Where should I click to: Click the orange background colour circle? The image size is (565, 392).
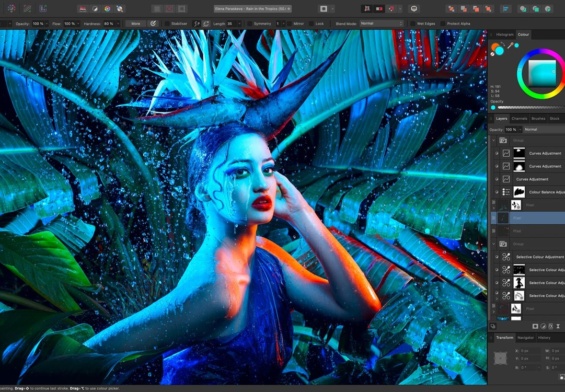[494, 47]
